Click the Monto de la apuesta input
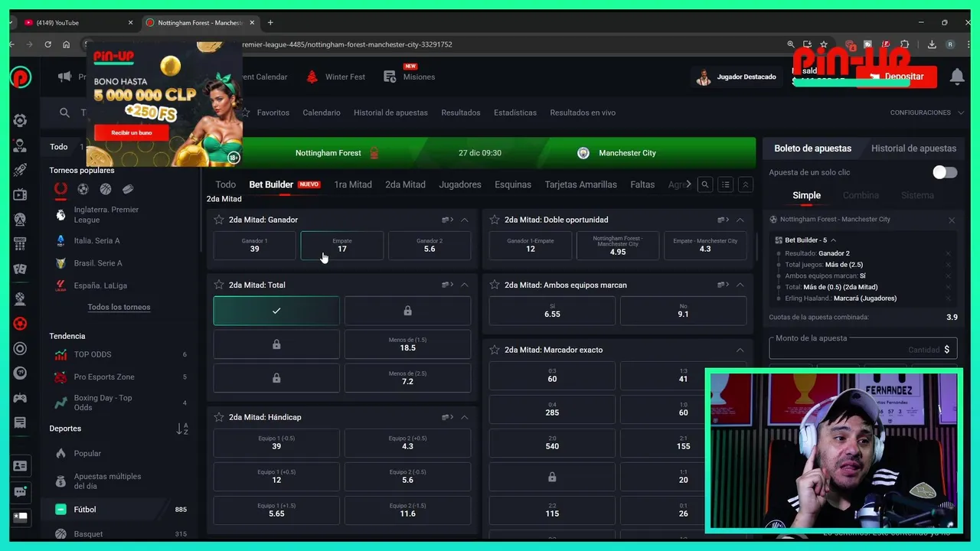Viewport: 980px width, 551px height. click(x=862, y=349)
